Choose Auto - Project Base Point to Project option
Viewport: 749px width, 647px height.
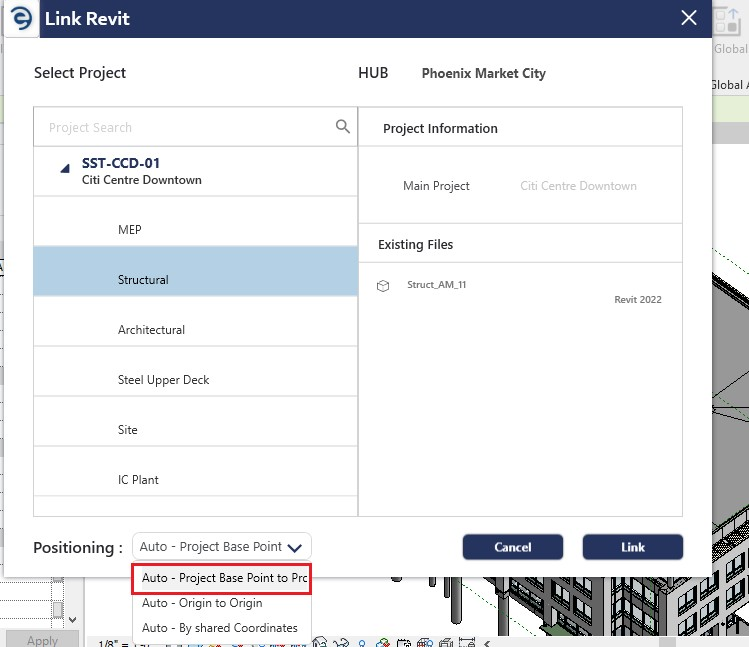pos(222,578)
